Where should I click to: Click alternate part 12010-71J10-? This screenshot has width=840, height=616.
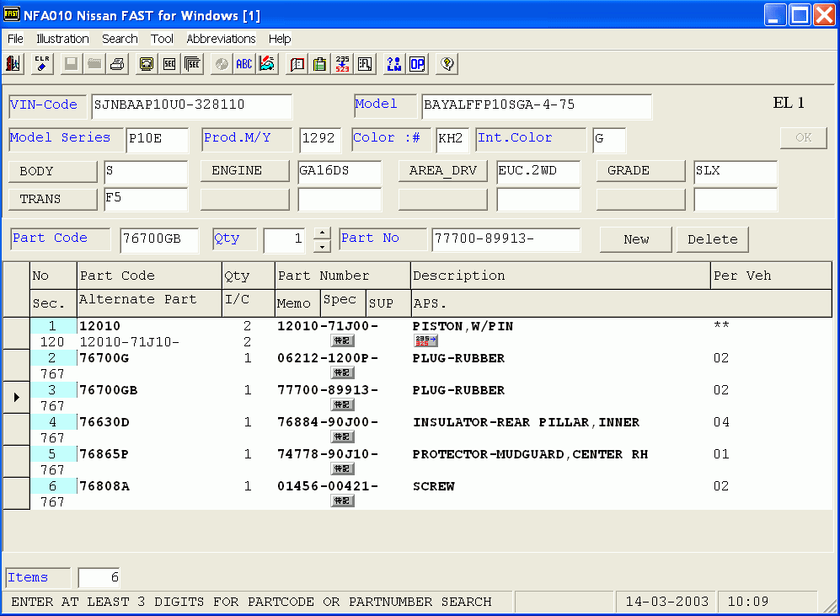point(129,342)
